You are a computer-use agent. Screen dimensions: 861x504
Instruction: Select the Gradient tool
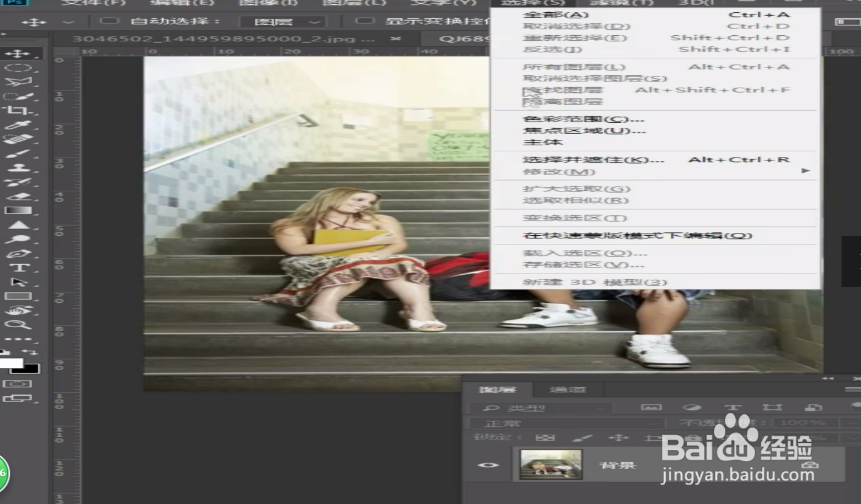pos(18,211)
